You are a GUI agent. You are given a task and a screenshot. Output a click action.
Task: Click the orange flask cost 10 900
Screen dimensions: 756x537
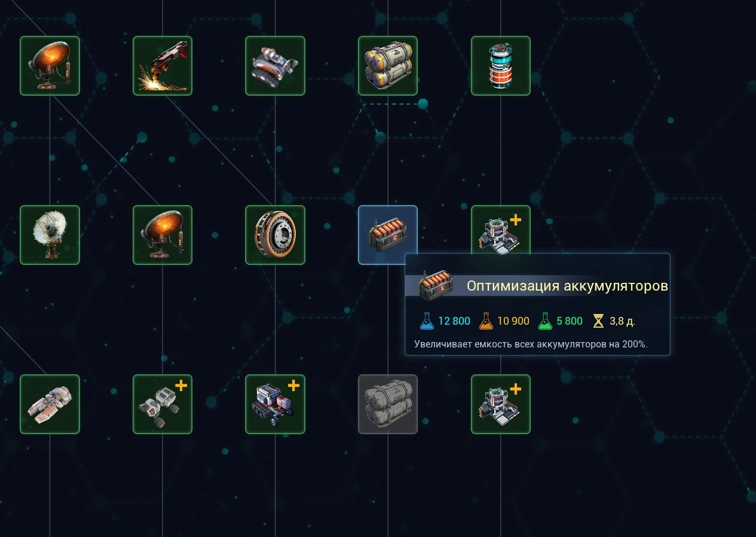coord(504,321)
